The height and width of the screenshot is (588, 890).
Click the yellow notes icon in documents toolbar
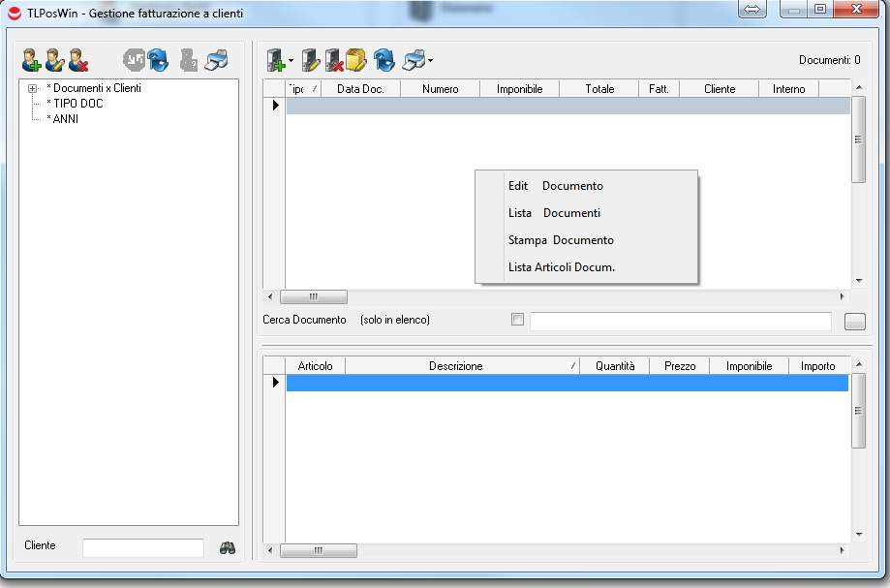click(355, 61)
